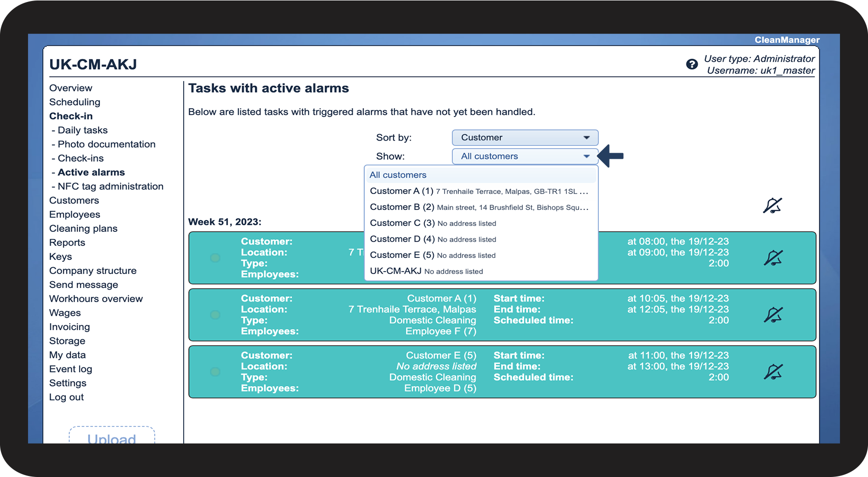The height and width of the screenshot is (477, 868).
Task: Silence alarm bell on first task card
Action: pos(773,258)
